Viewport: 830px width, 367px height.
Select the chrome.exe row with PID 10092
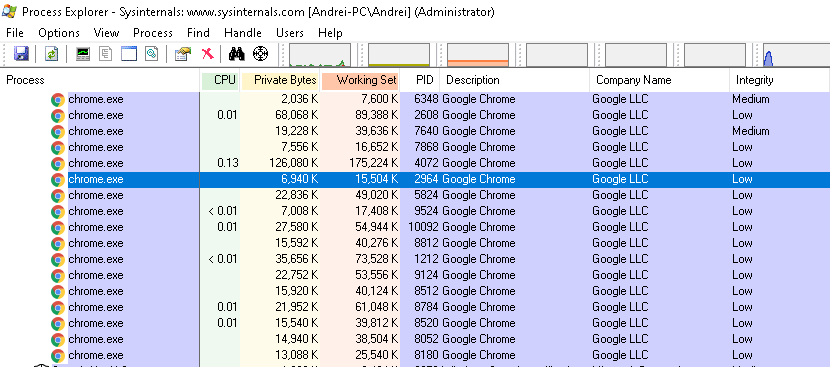(x=415, y=227)
